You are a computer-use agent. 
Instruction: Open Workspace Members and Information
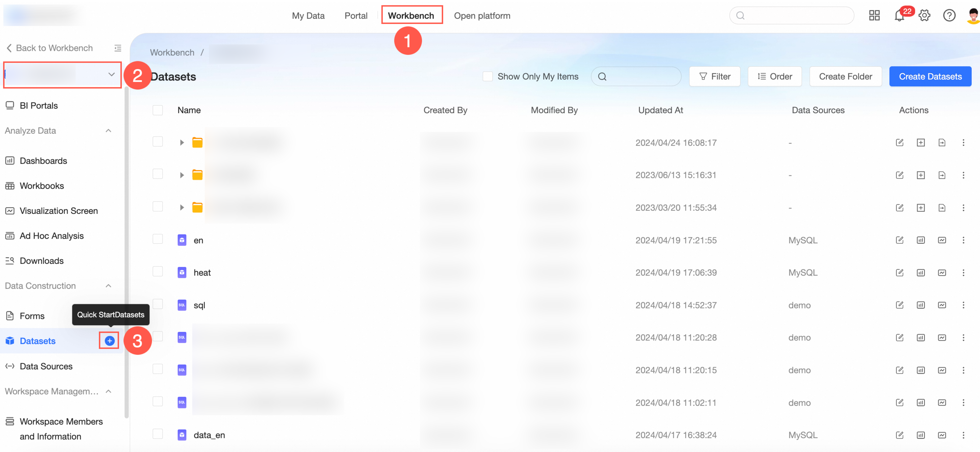tap(61, 429)
